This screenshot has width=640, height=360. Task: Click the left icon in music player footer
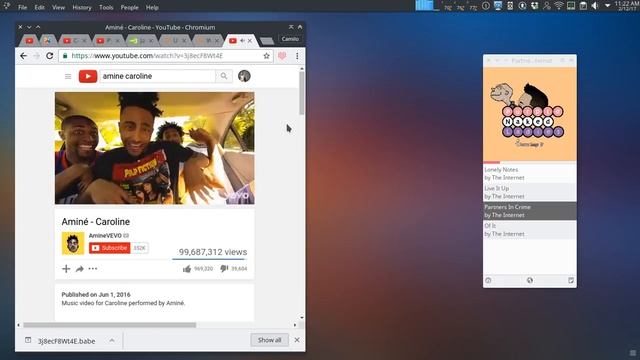488,280
